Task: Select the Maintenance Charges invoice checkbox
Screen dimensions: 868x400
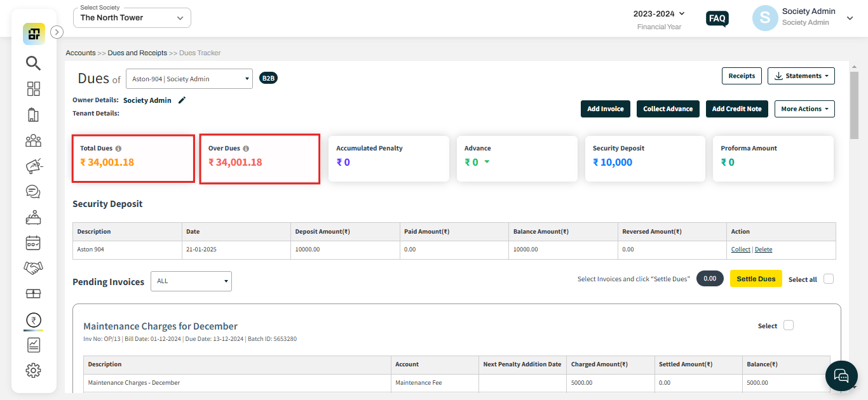Action: 788,324
